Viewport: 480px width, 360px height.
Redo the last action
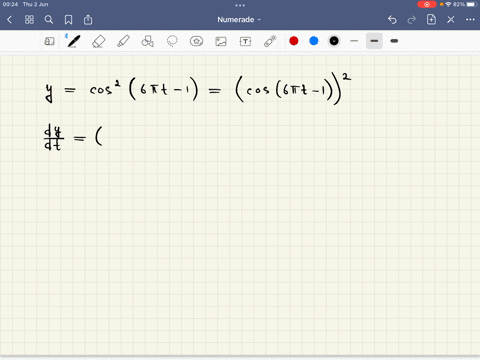(412, 20)
